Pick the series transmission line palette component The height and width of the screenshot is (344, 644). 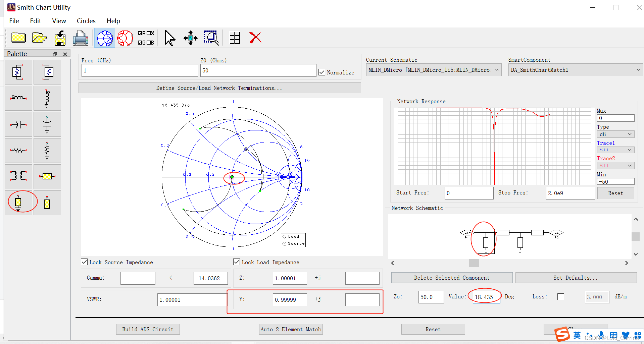pos(47,176)
